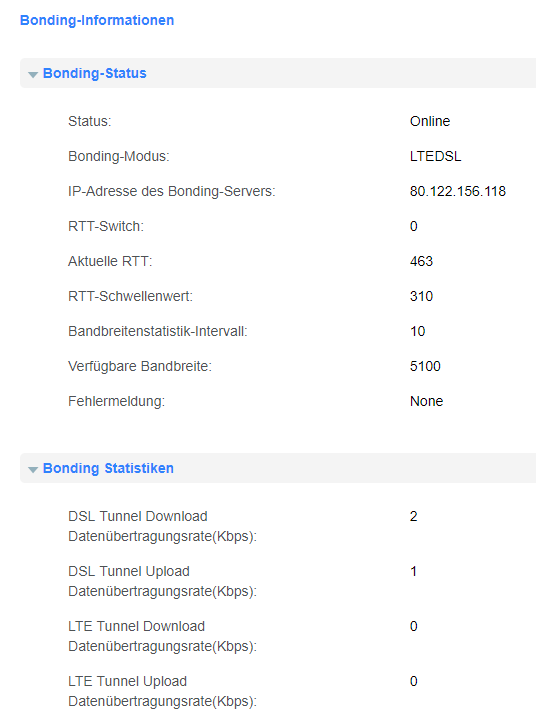Click the Fehlermeldung value None
The image size is (536, 716).
[426, 401]
